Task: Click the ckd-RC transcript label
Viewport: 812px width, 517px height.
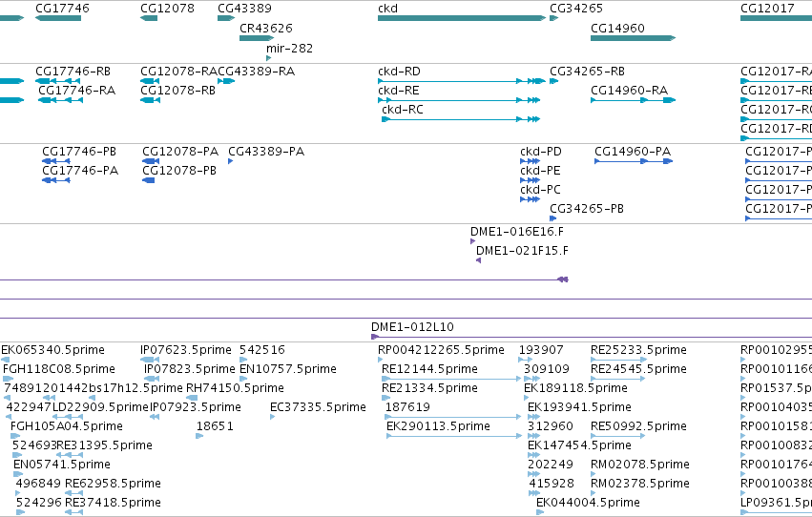Action: [x=403, y=110]
